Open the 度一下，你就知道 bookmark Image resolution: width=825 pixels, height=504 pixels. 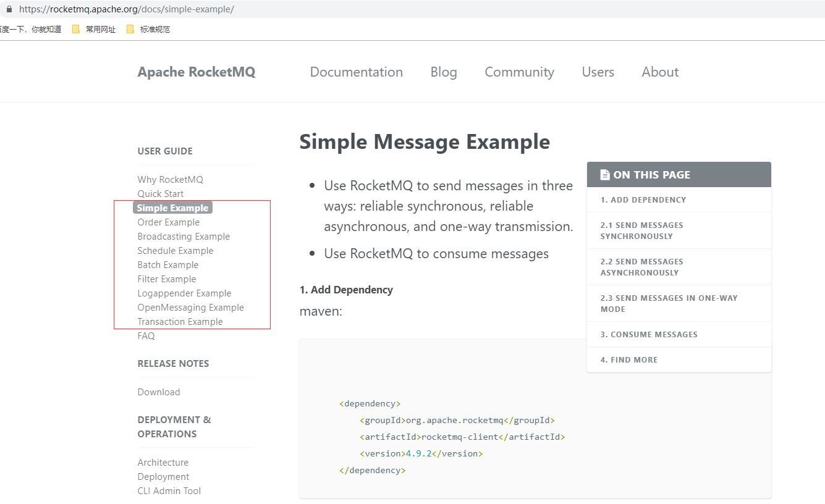pos(30,29)
